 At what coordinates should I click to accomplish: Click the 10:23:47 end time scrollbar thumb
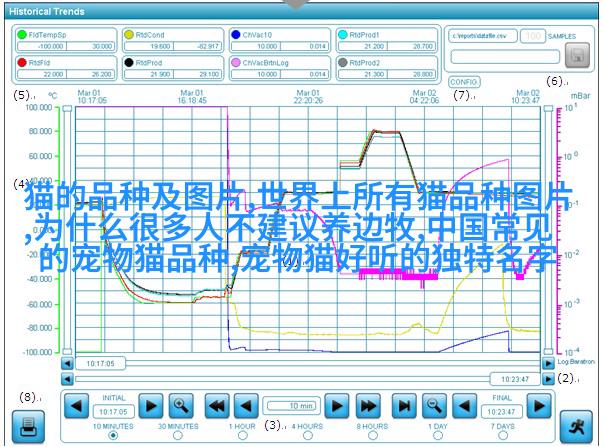(x=515, y=379)
